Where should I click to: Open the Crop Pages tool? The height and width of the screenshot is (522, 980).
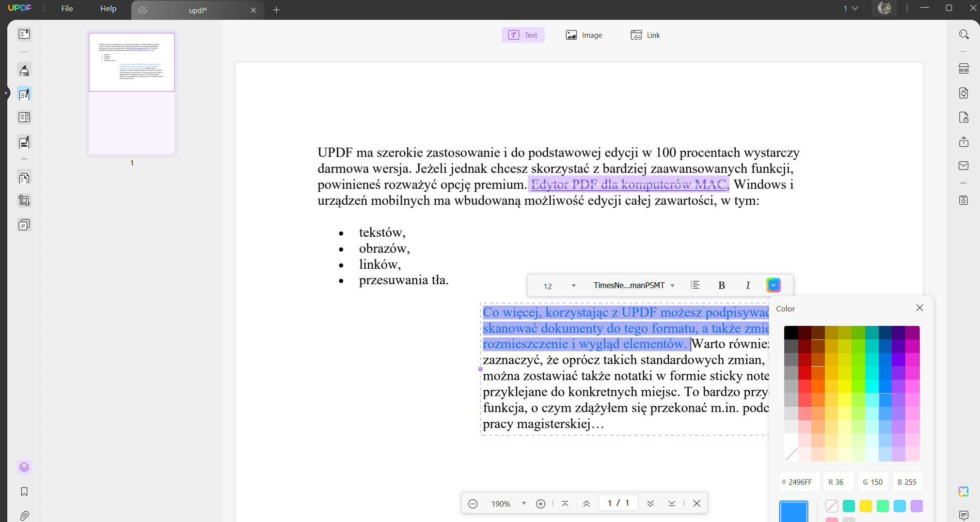pos(24,200)
